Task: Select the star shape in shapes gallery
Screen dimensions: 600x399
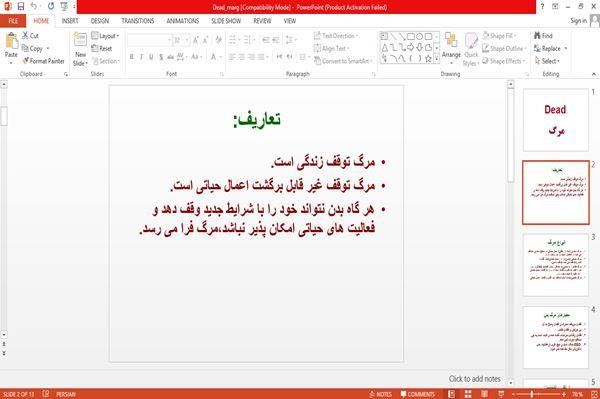Action: pos(428,59)
